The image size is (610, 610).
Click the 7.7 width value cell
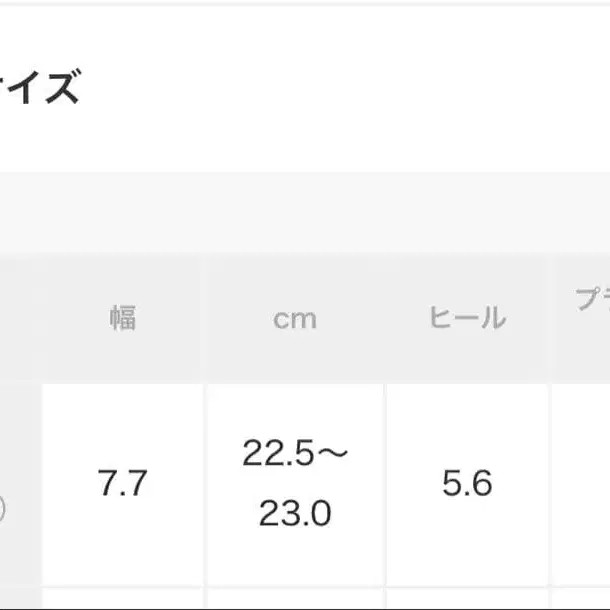(x=123, y=484)
